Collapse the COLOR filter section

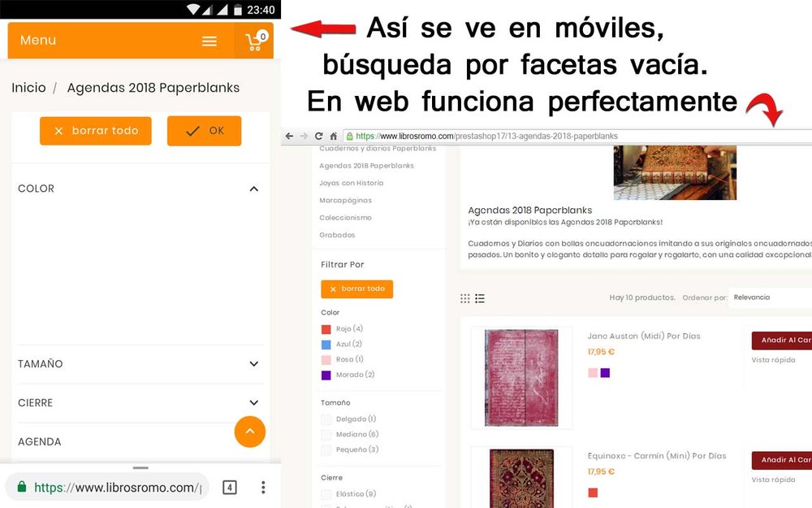[254, 189]
